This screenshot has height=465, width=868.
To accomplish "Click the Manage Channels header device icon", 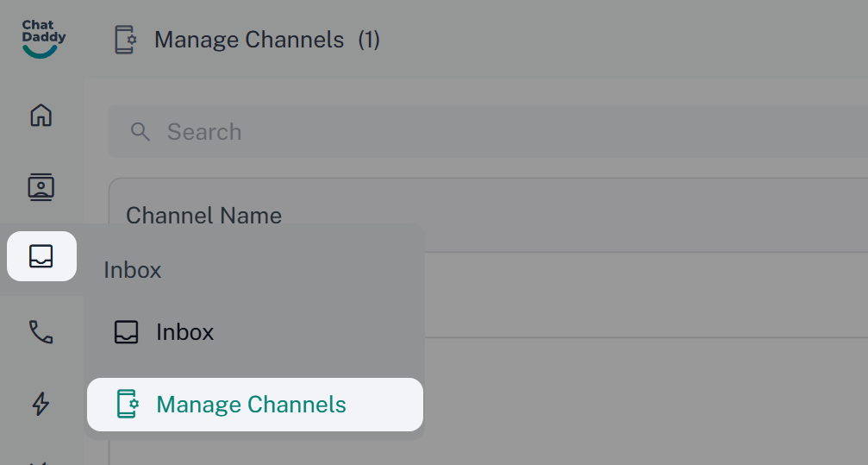I will tap(126, 40).
